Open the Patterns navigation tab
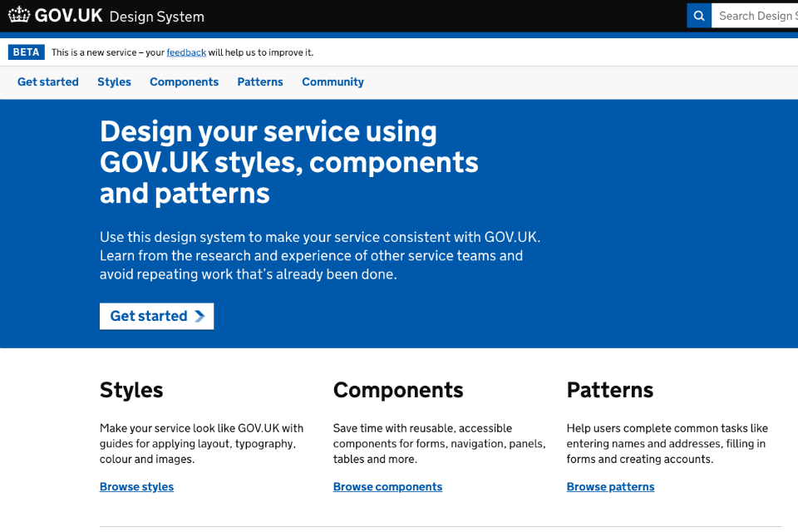The width and height of the screenshot is (798, 532). click(x=260, y=82)
